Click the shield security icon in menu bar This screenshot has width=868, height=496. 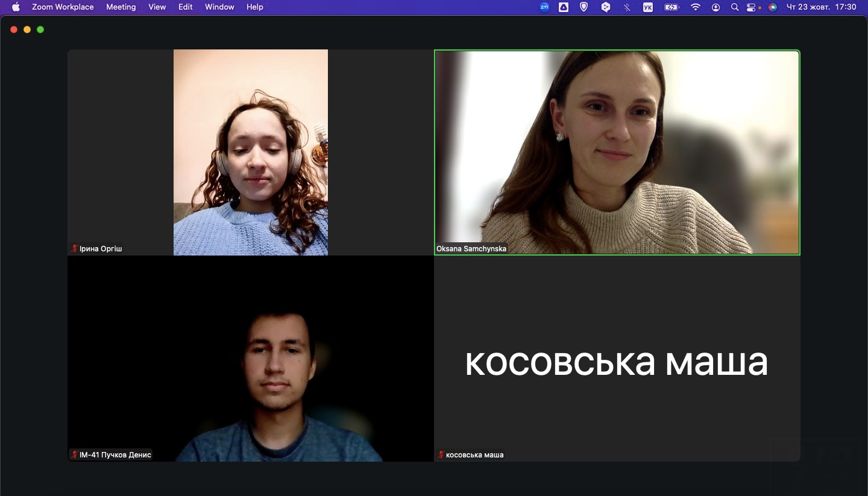click(583, 7)
